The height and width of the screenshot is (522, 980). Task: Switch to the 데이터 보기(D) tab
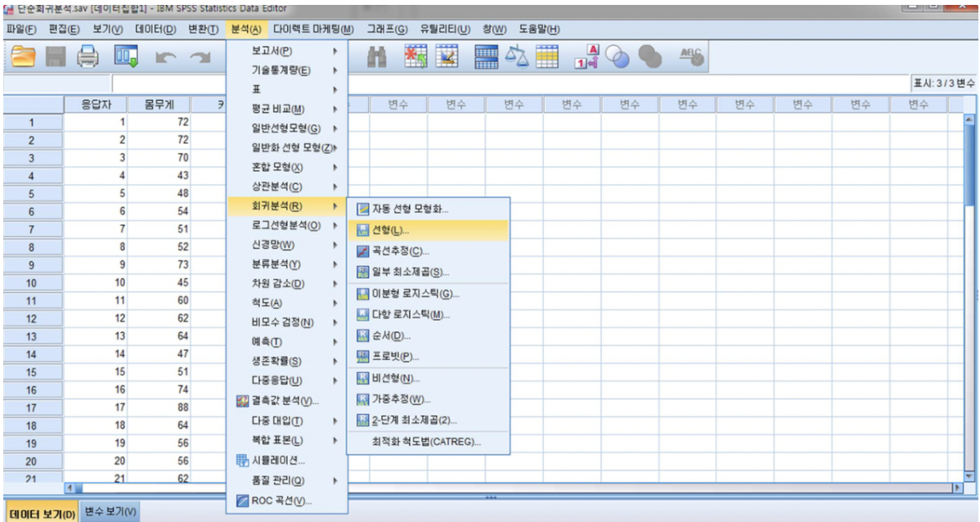pos(42,514)
